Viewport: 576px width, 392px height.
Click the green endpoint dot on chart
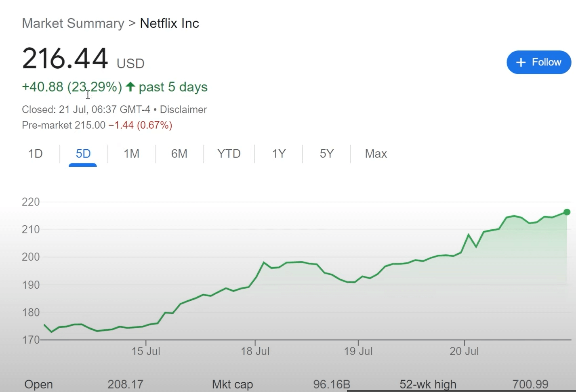pyautogui.click(x=567, y=212)
